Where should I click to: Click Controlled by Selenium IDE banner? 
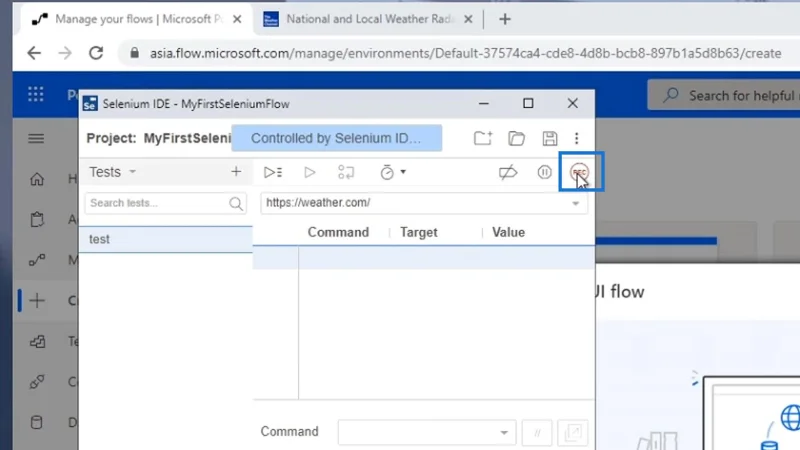(x=337, y=138)
